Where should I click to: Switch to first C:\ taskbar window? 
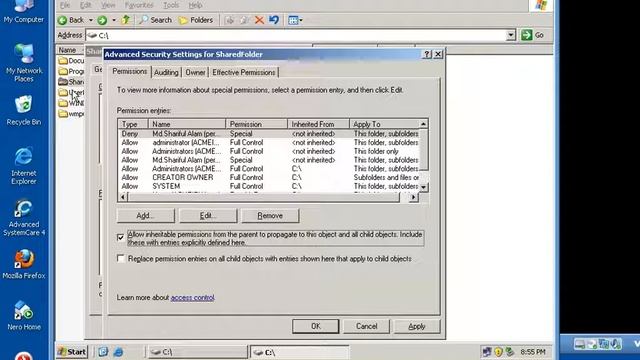click(x=197, y=352)
